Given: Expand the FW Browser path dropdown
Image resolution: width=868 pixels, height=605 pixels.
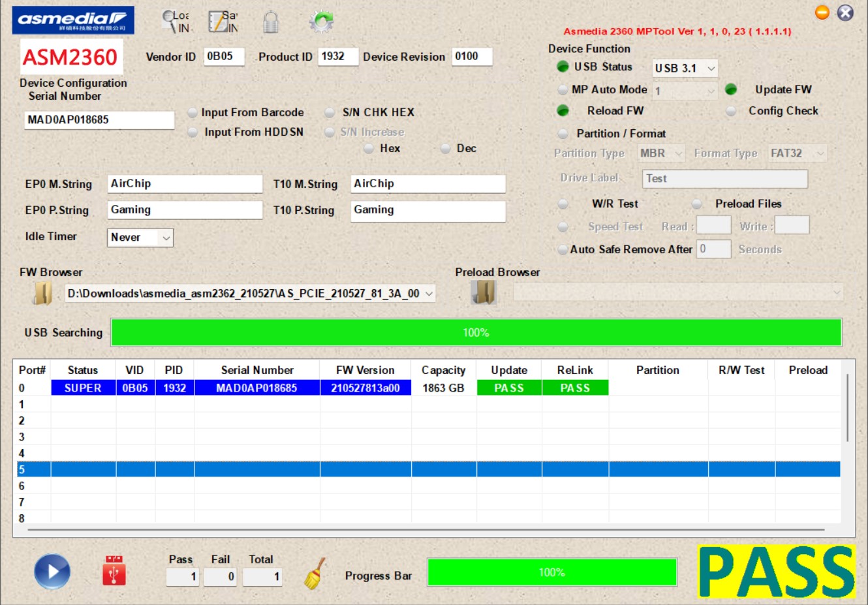Looking at the screenshot, I should point(429,294).
